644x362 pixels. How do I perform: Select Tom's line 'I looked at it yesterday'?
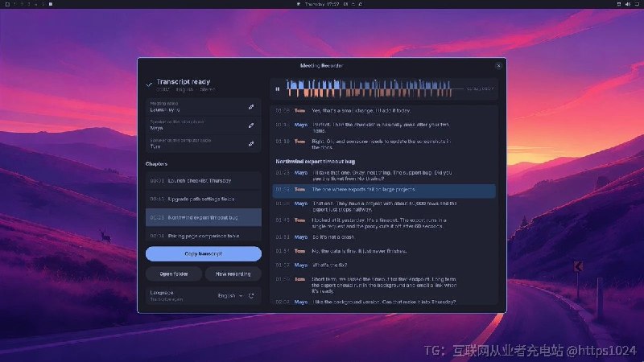pos(384,224)
